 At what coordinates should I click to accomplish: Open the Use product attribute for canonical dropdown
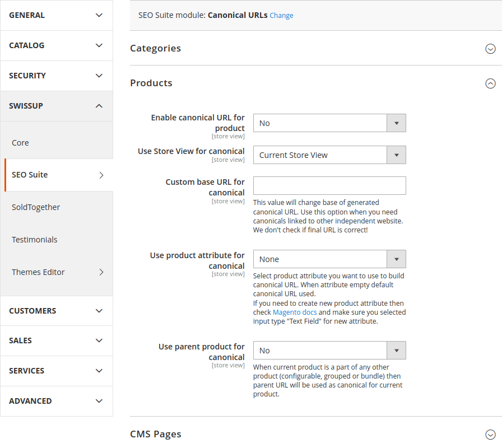329,259
